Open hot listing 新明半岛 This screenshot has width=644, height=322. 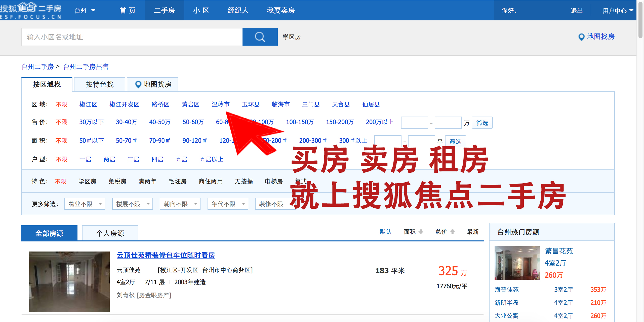[x=507, y=303]
